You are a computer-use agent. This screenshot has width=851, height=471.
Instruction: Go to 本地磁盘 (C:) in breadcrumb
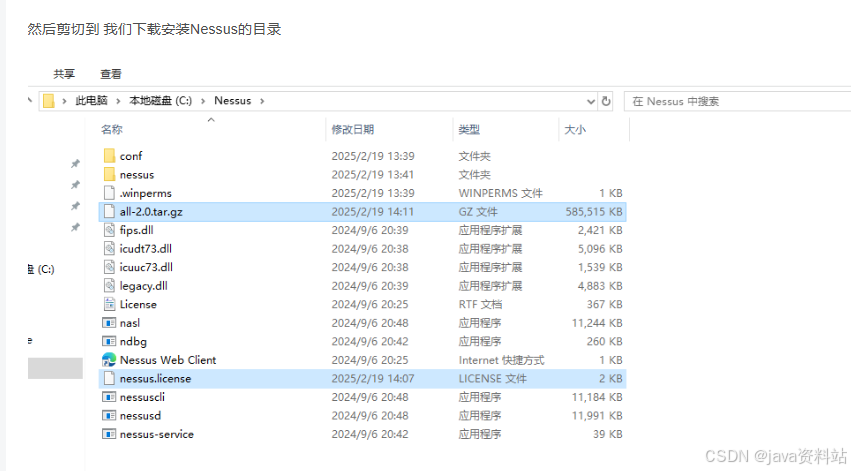click(160, 101)
